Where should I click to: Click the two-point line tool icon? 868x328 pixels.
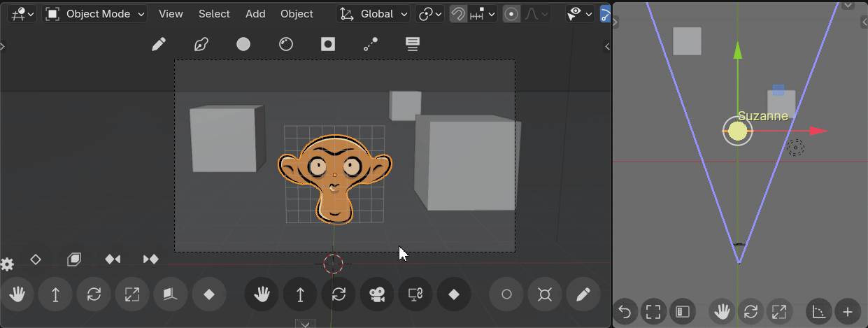click(x=371, y=45)
